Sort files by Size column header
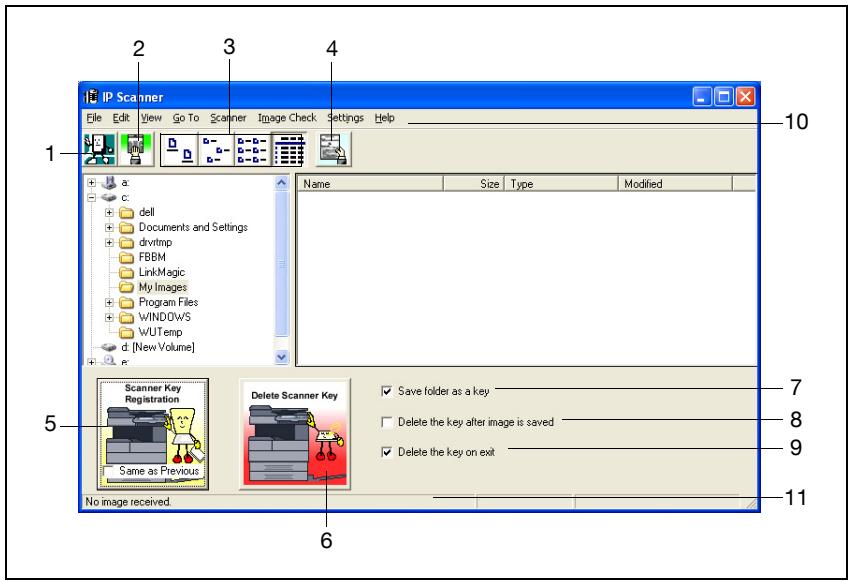The width and height of the screenshot is (851, 581). click(x=474, y=184)
